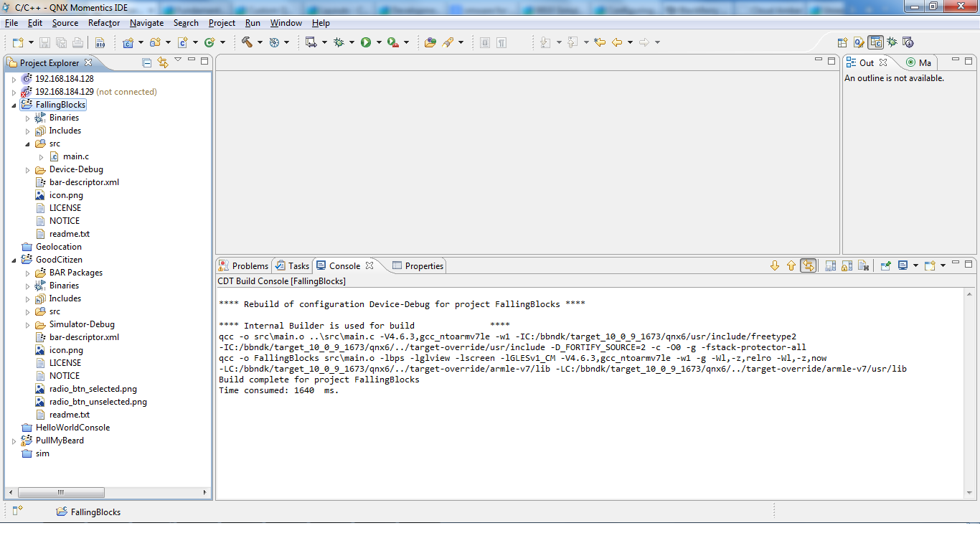Screen dimensions: 980x551
Task: Click the Back navigation arrow icon
Action: [x=617, y=42]
